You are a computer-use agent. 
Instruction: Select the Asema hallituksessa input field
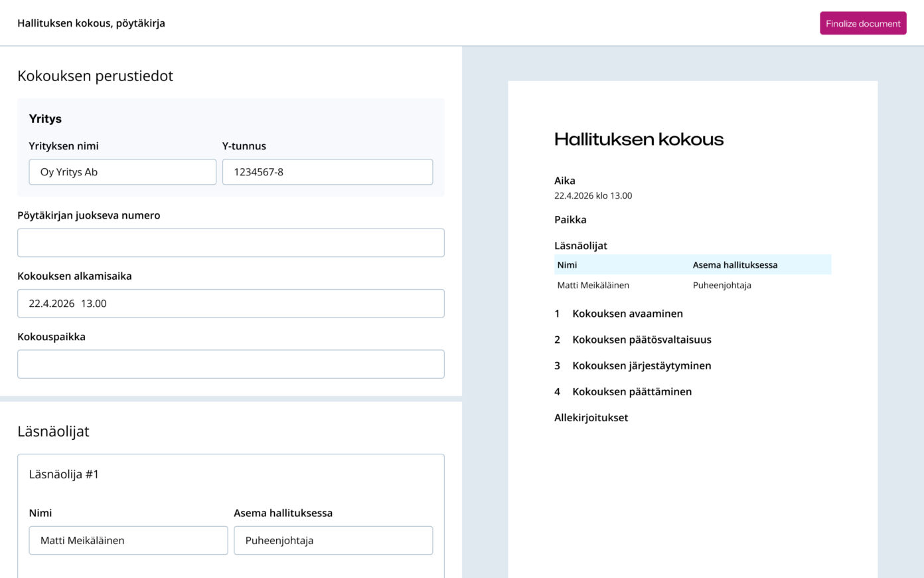click(x=333, y=541)
